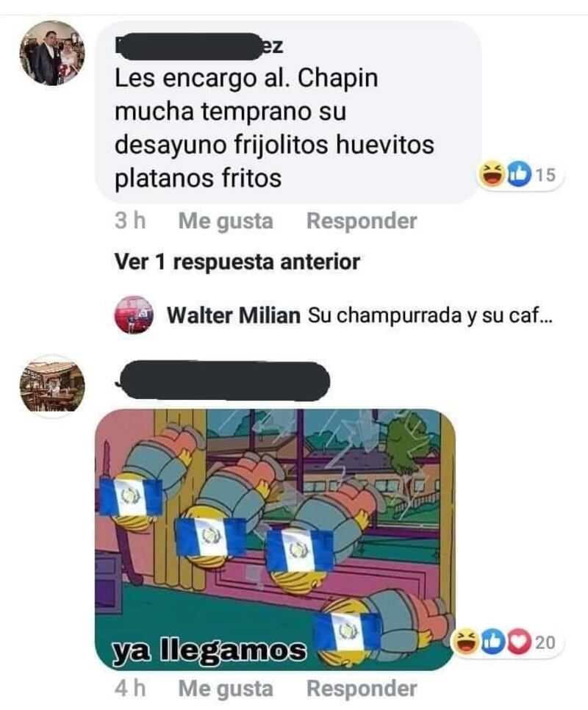The height and width of the screenshot is (710, 588).
Task: Click the 3 h timestamp on first comment
Action: pos(130,221)
